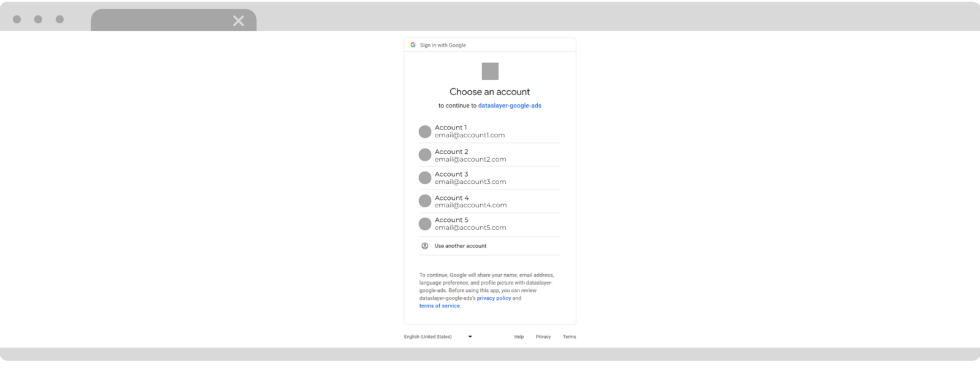Select email@account2.com address
This screenshot has height=368, width=980.
point(470,159)
